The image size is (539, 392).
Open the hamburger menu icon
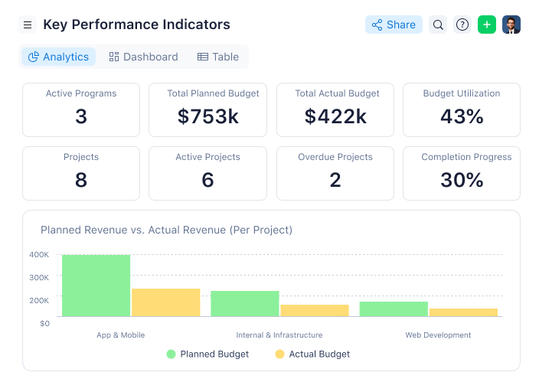[x=28, y=24]
